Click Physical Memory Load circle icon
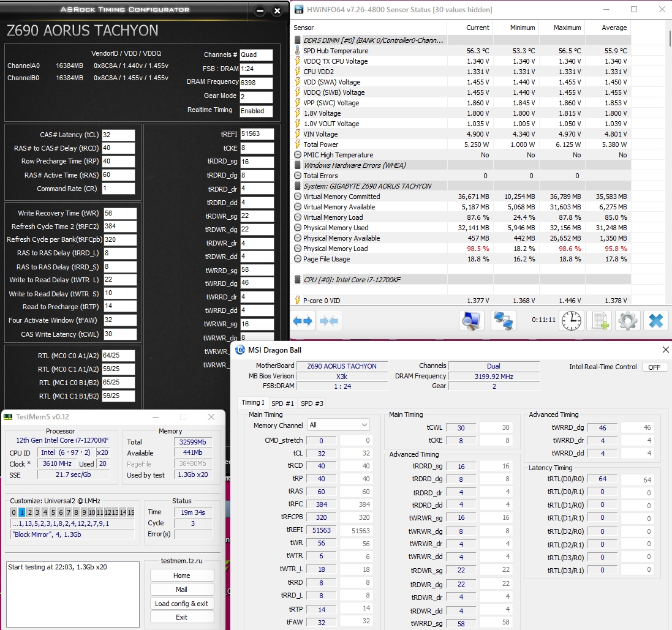The image size is (672, 630). pos(298,249)
